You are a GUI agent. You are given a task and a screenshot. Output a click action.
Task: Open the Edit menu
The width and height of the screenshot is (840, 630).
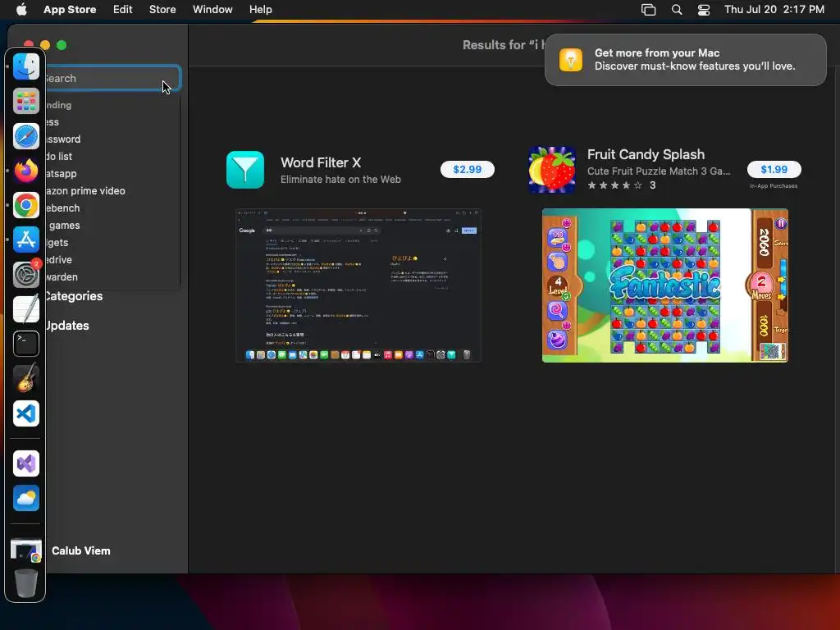123,10
